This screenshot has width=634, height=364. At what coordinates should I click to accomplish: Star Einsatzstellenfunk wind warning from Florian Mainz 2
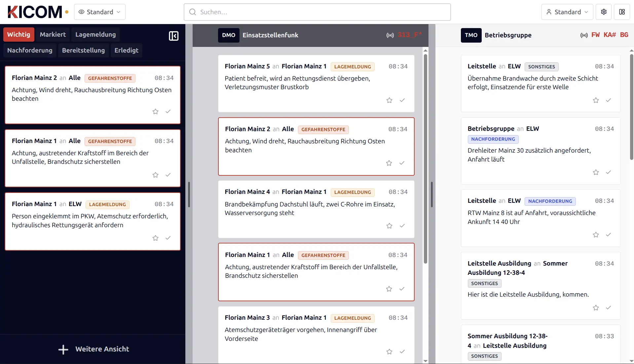pos(389,163)
